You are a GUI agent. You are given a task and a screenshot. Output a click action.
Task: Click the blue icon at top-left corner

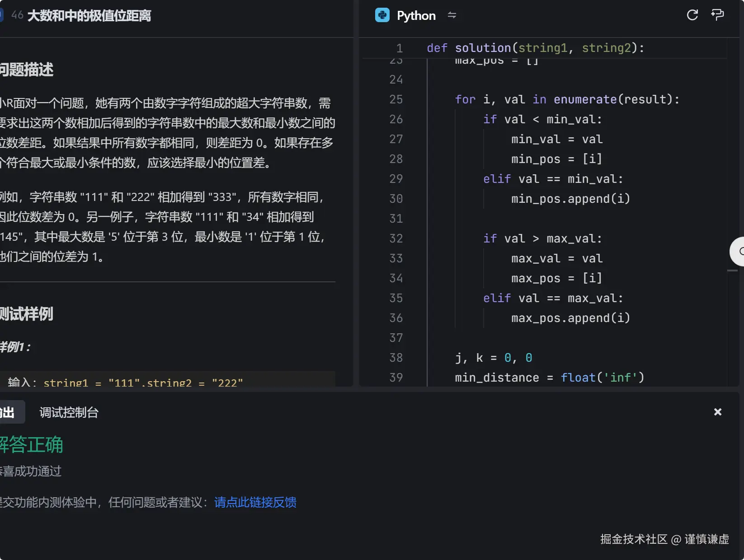[x=2, y=14]
